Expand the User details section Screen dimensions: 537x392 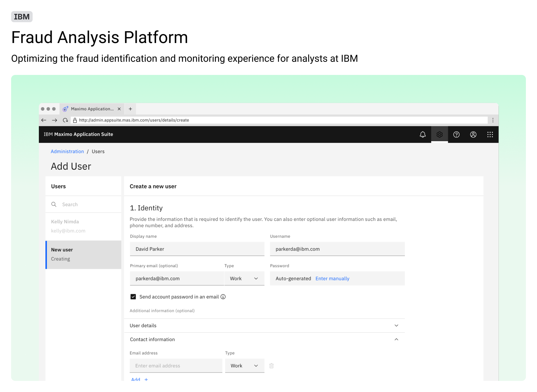point(396,325)
